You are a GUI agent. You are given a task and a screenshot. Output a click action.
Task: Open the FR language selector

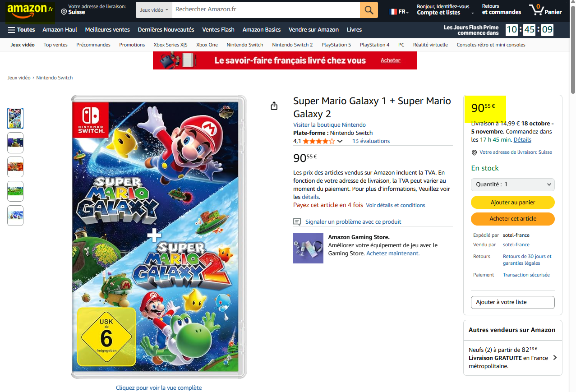coord(399,12)
